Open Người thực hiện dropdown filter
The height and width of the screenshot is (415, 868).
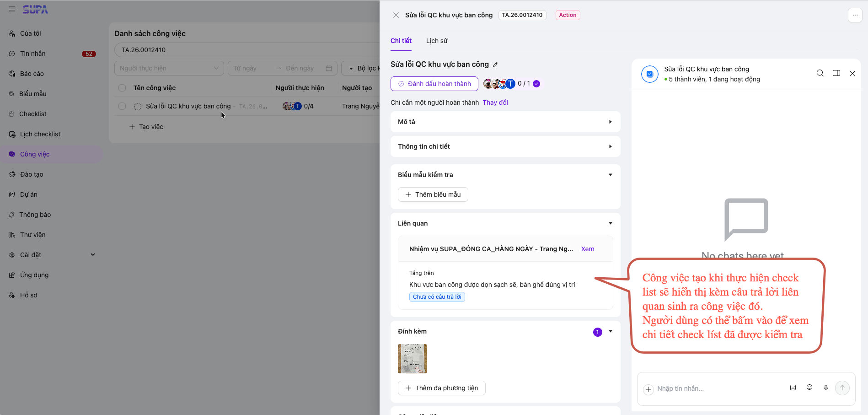(x=169, y=68)
